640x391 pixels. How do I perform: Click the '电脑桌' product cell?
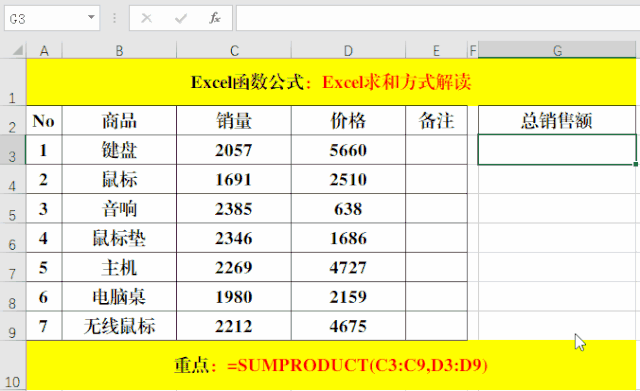119,297
